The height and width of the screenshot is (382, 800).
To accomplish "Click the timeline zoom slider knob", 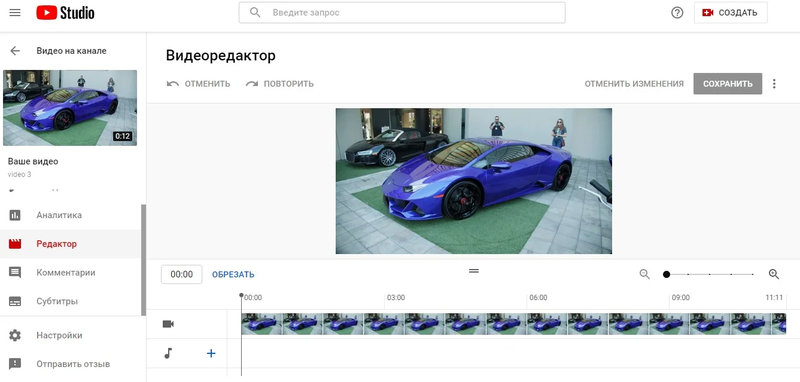I will pos(666,274).
